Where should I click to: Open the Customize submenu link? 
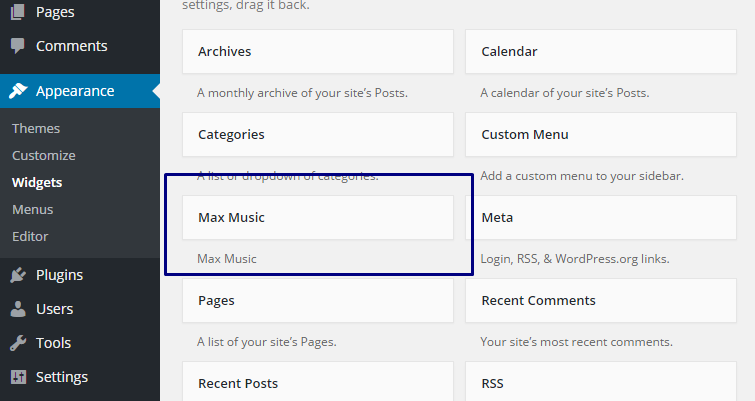pyautogui.click(x=44, y=155)
